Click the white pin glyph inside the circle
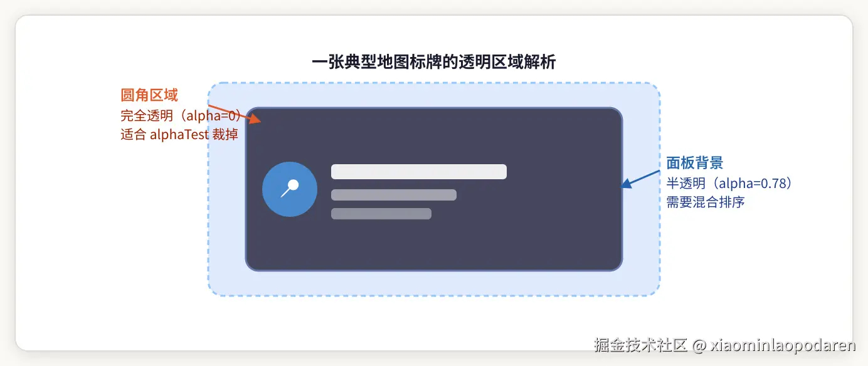 click(x=289, y=188)
